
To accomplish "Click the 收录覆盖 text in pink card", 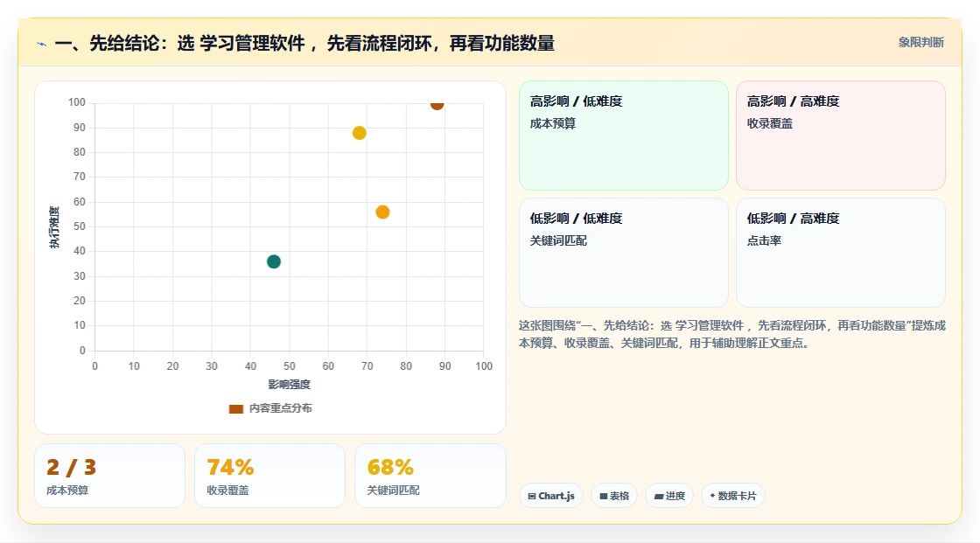I will 769,123.
